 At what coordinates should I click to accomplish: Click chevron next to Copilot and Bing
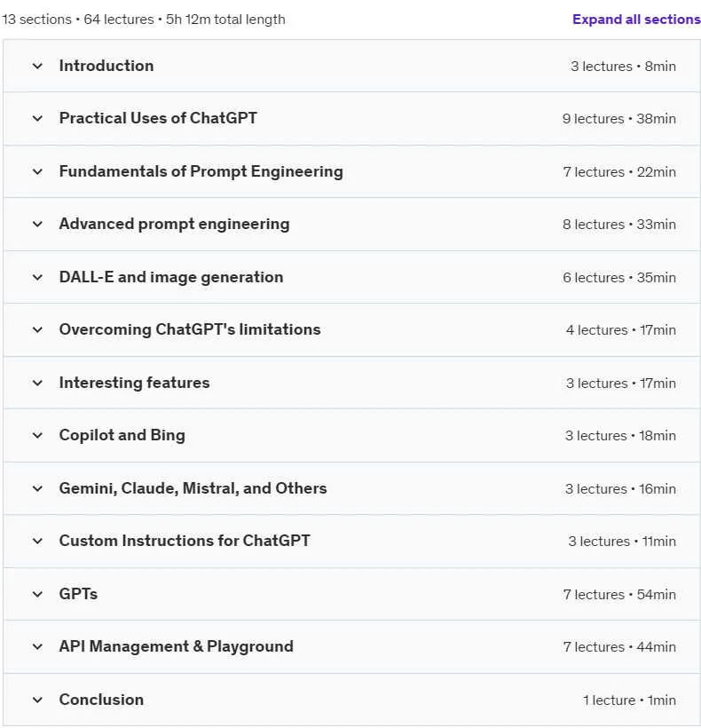coord(37,436)
